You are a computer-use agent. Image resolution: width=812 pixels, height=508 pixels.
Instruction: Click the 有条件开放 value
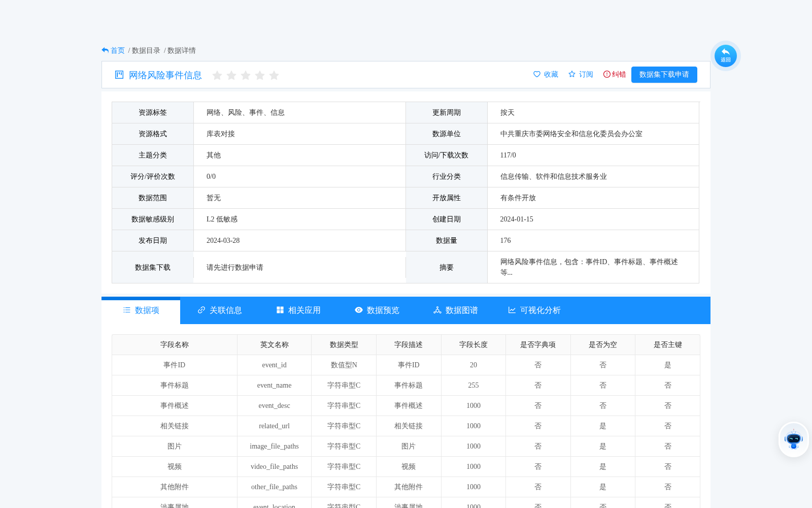coord(518,198)
